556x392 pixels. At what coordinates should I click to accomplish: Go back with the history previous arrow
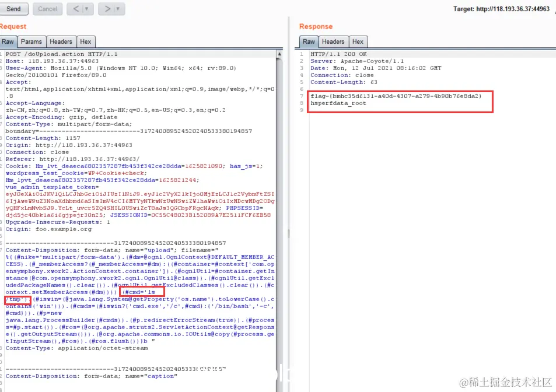[75, 9]
